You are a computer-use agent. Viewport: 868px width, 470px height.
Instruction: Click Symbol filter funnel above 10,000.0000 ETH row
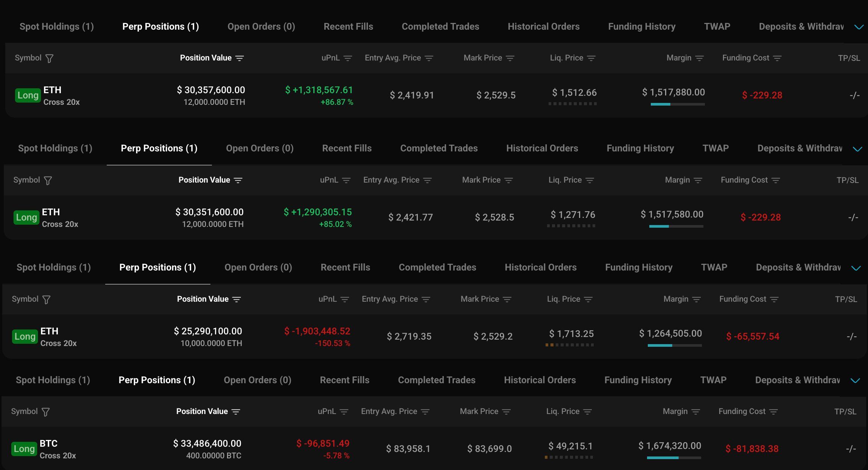(46, 299)
